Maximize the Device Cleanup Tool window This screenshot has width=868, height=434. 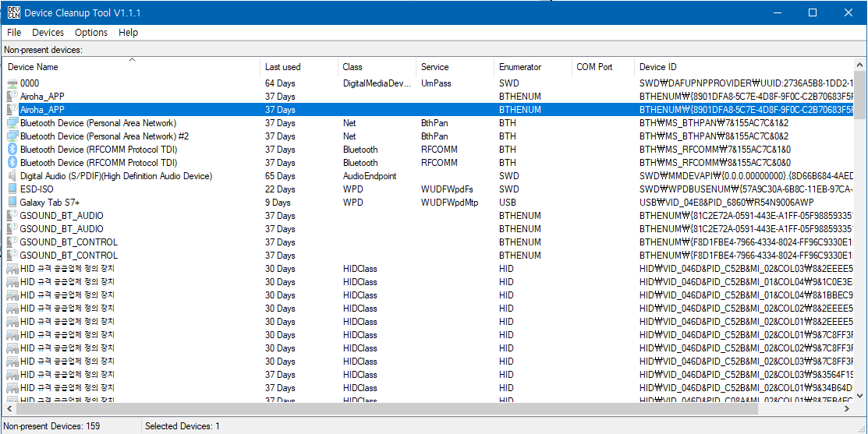pos(813,12)
